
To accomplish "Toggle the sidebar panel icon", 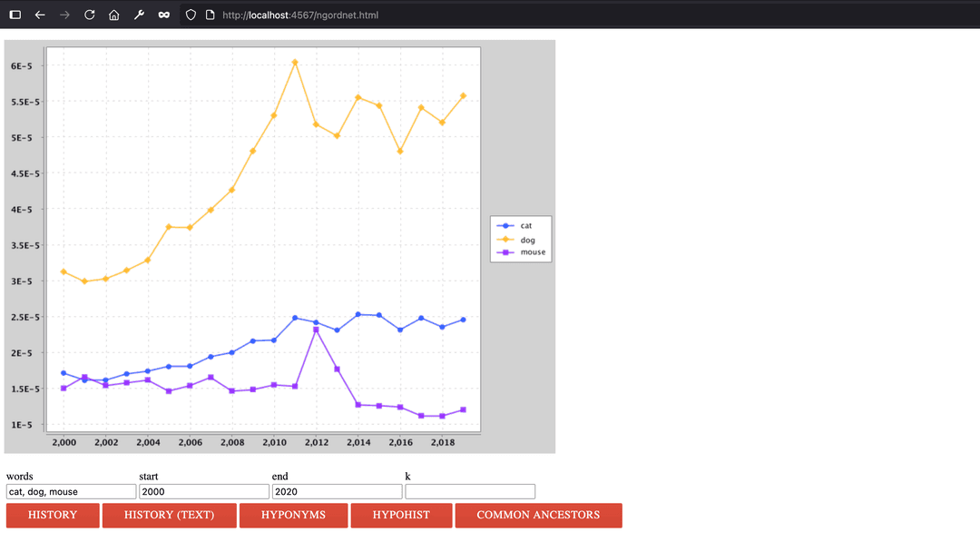I will [x=15, y=15].
